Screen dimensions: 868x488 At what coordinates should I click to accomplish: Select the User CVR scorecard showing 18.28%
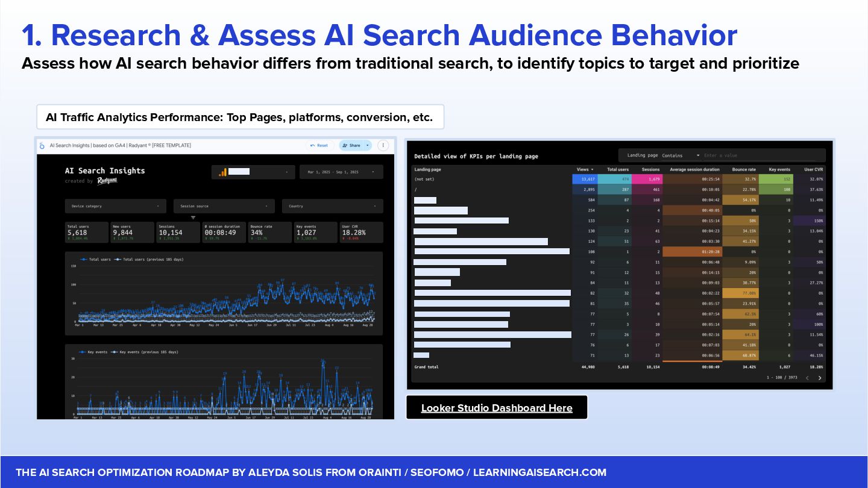coord(362,232)
